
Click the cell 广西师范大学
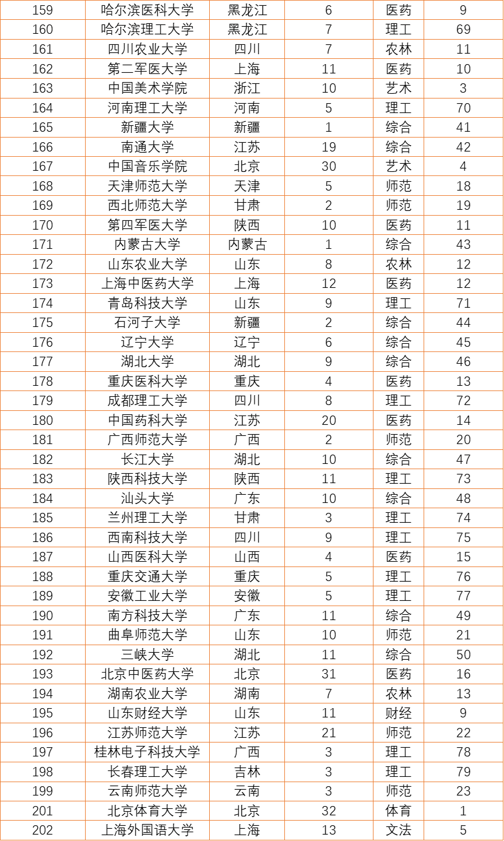click(147, 439)
